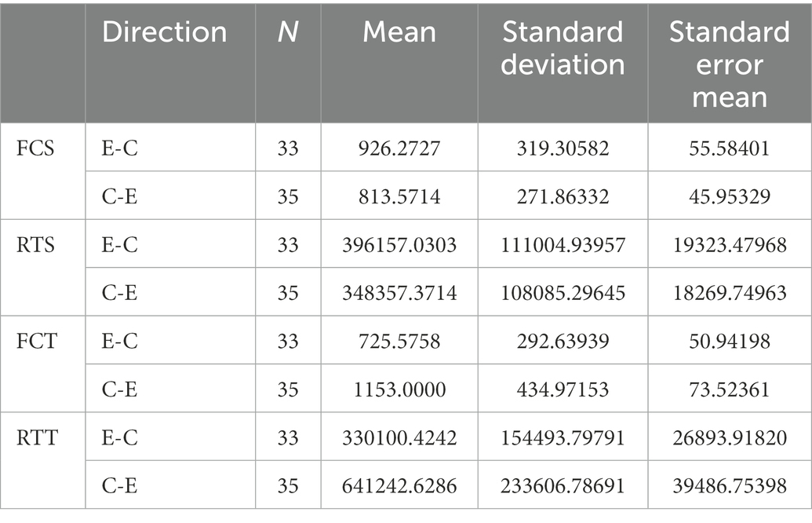Image resolution: width=812 pixels, height=523 pixels.
Task: Click the standard deviation 319.30582
Action: click(563, 148)
